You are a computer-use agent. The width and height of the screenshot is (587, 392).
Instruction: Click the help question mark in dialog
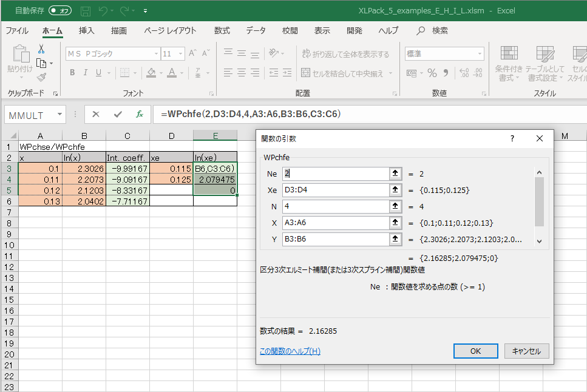512,138
